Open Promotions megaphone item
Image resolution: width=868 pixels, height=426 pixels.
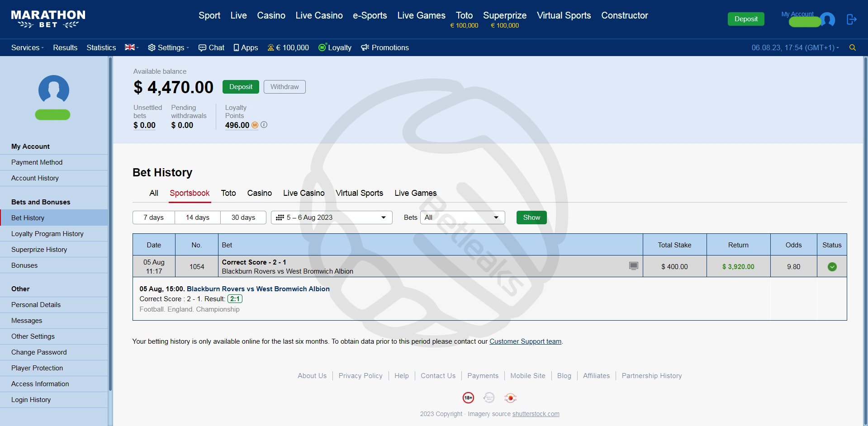click(x=385, y=47)
